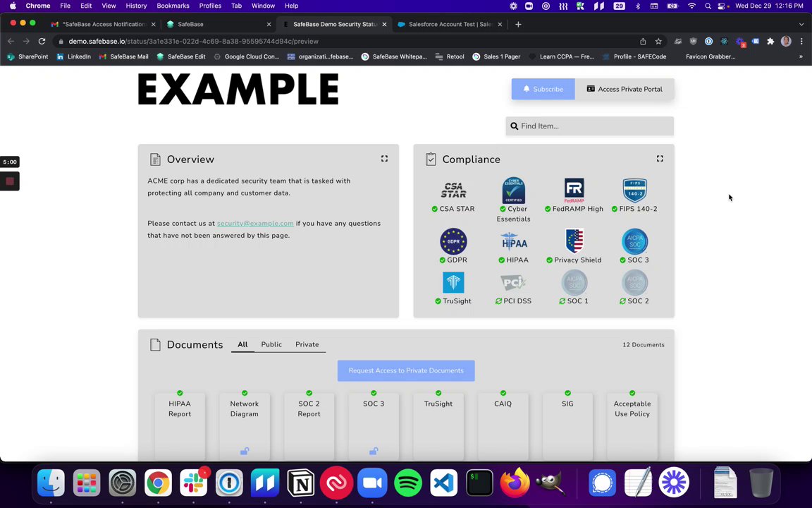Open the SOC 3 badge in Compliance
This screenshot has height=508, width=812.
click(x=634, y=241)
